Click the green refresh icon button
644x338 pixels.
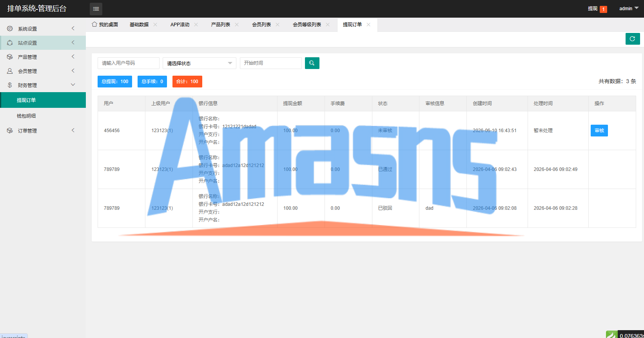(633, 39)
